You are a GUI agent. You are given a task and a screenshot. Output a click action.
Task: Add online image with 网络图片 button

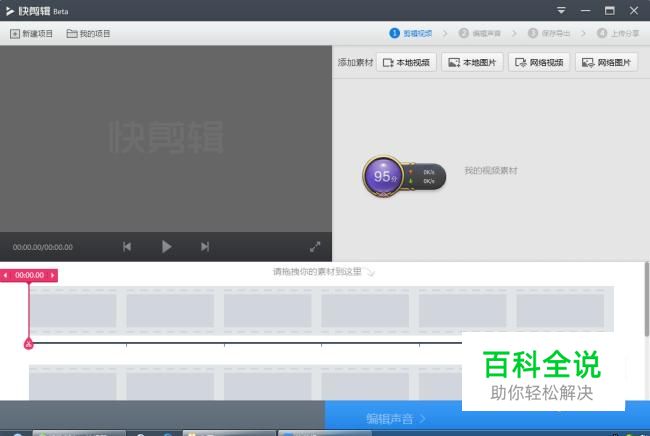(606, 63)
